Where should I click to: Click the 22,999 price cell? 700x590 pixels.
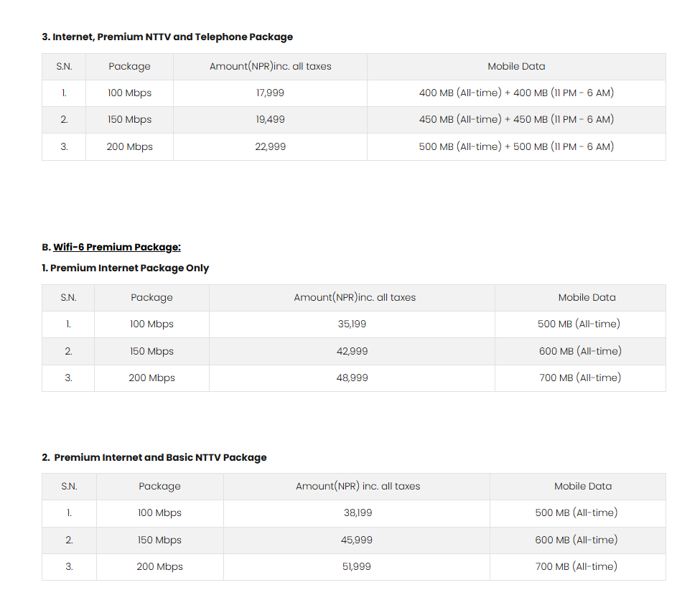tap(270, 146)
